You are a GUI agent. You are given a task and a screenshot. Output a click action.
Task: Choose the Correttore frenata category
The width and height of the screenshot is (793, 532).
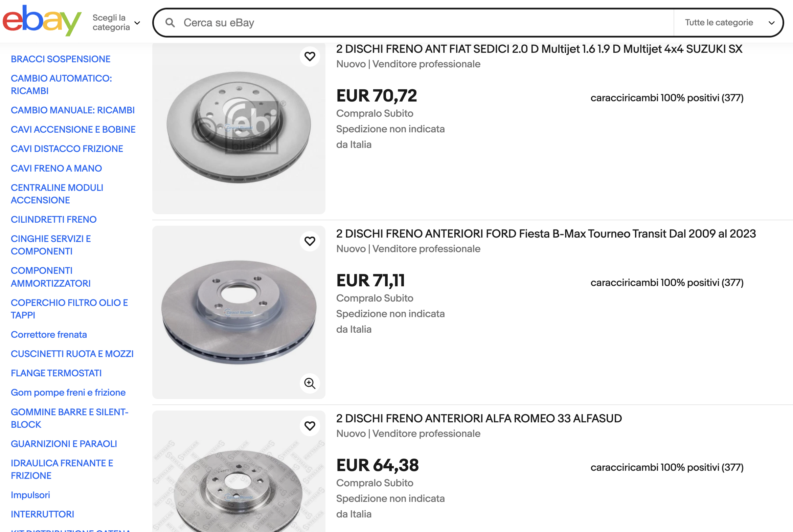coord(49,335)
